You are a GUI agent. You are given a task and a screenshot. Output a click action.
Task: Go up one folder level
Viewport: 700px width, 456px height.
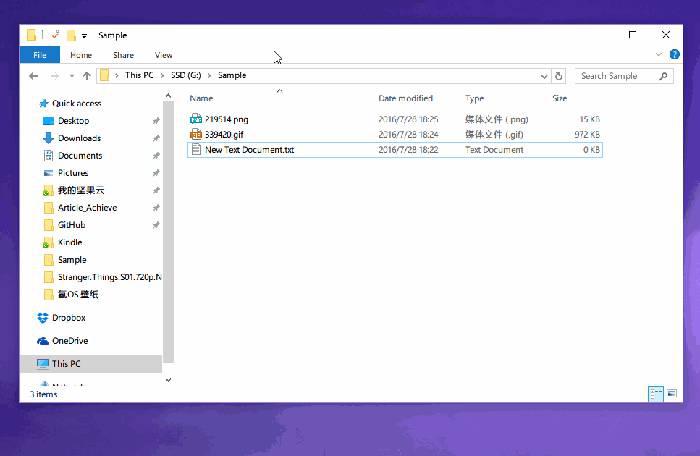tap(87, 76)
